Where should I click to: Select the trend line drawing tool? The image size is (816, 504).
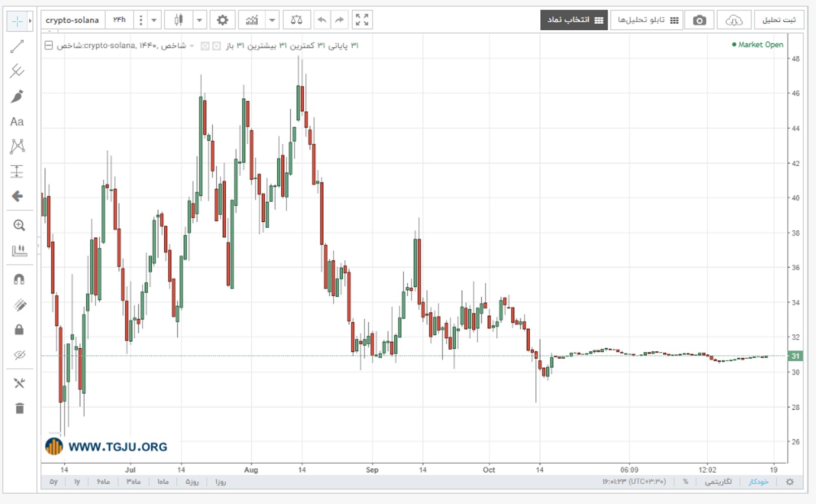17,46
